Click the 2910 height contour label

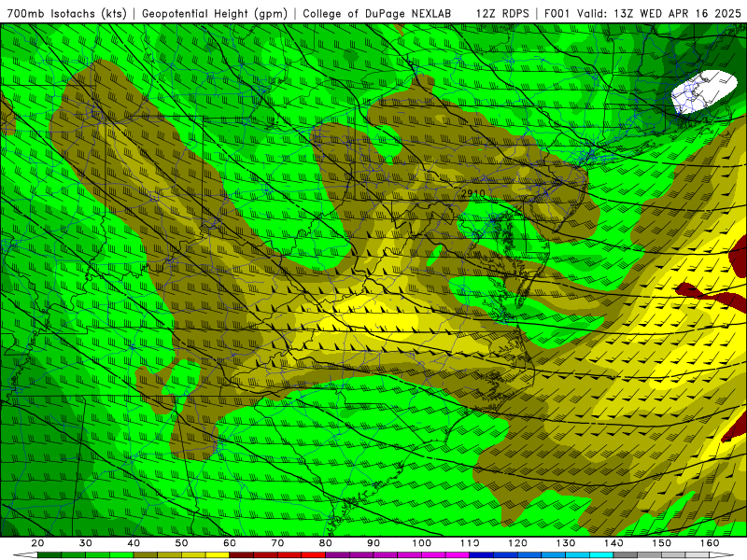click(x=472, y=193)
